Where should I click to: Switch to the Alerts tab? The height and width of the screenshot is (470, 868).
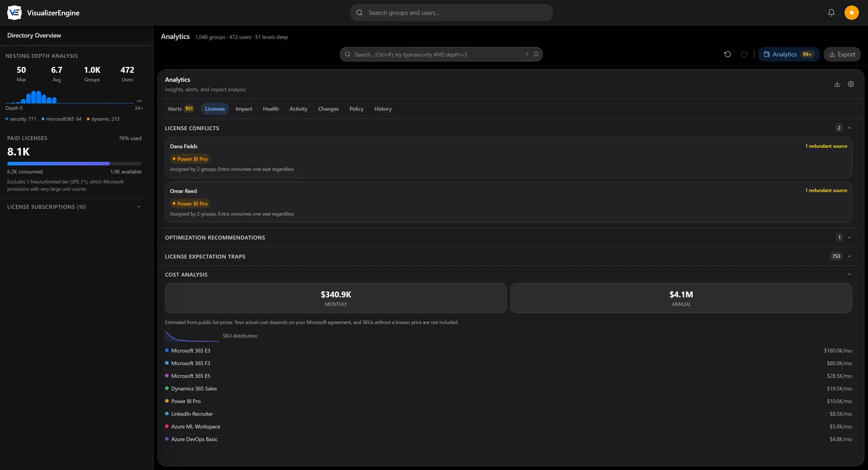point(180,109)
